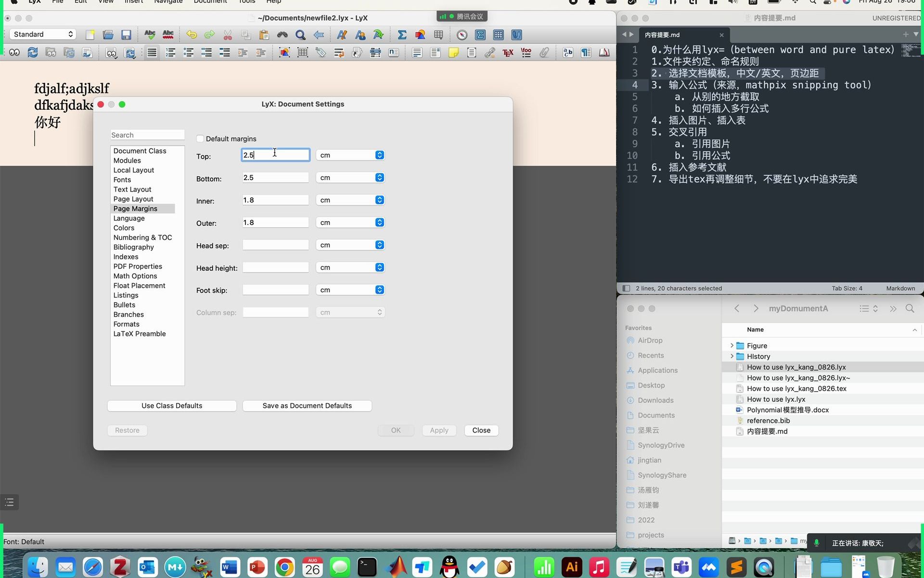Open Document Class settings section
Viewport: 924px width, 578px height.
[140, 150]
